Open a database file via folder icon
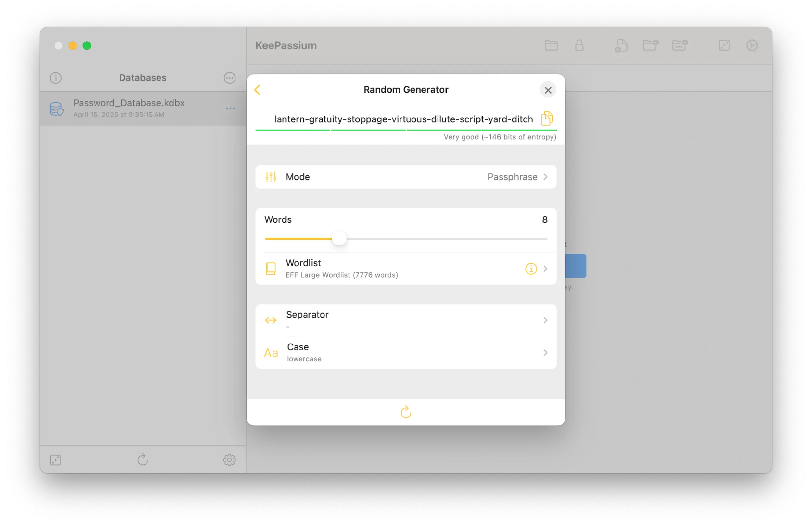Image resolution: width=812 pixels, height=526 pixels. [551, 45]
